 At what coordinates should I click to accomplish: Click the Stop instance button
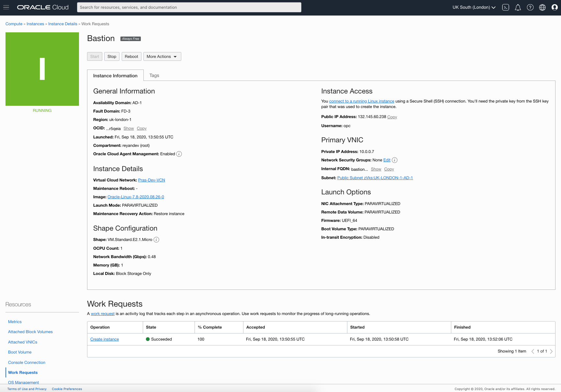(x=112, y=57)
